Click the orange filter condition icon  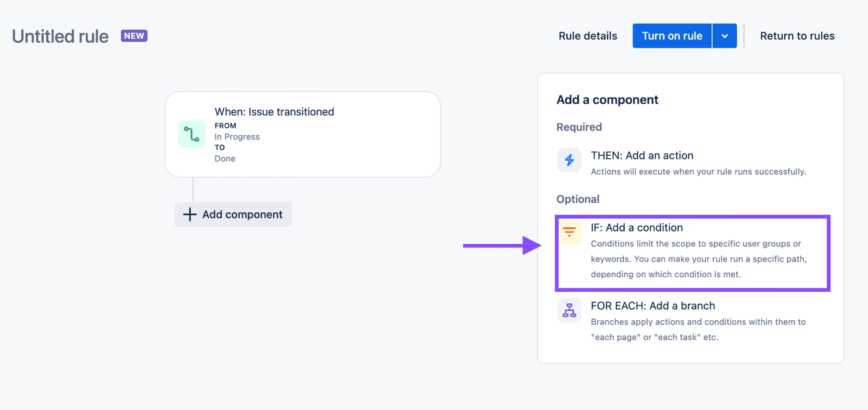569,232
